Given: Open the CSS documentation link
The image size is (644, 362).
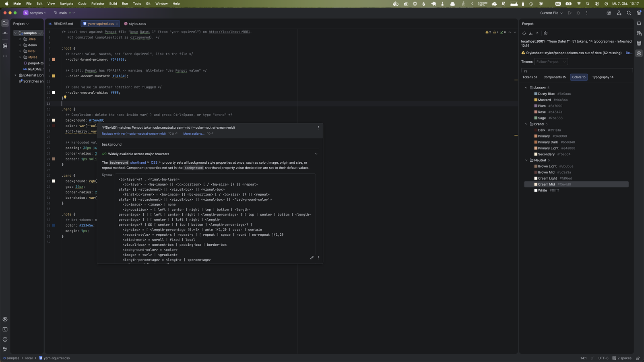Looking at the screenshot, I should (x=154, y=162).
